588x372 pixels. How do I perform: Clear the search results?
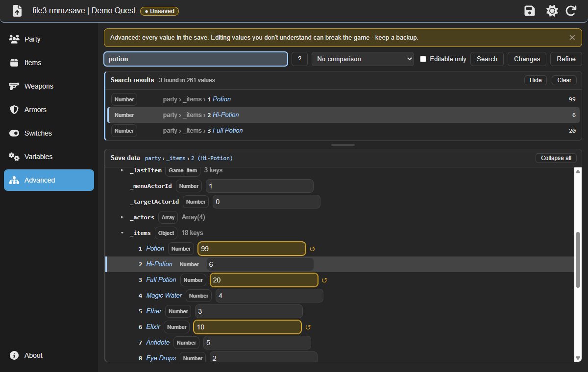point(564,80)
